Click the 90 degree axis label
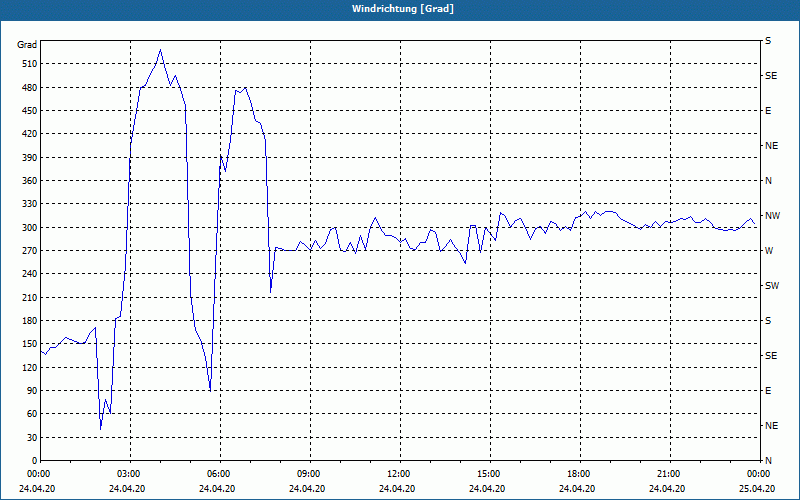Image resolution: width=800 pixels, height=500 pixels. 32,390
